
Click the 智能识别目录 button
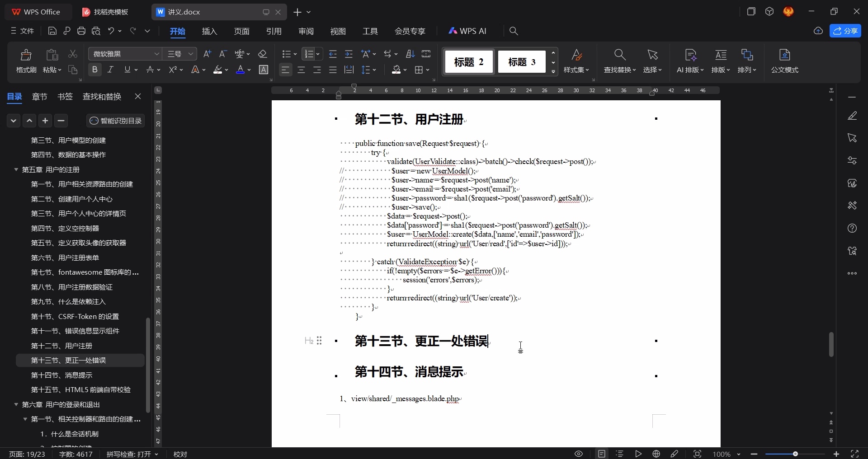[x=115, y=121]
